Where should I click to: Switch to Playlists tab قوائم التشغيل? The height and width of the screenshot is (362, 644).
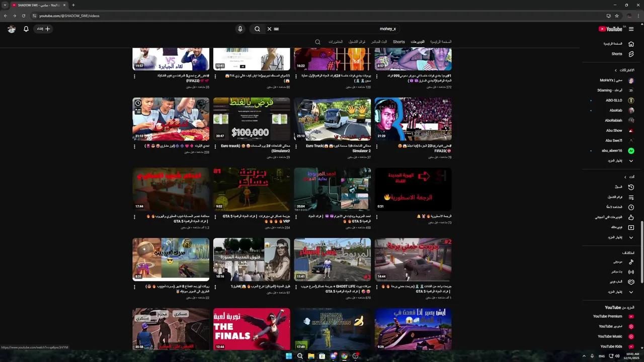357,42
